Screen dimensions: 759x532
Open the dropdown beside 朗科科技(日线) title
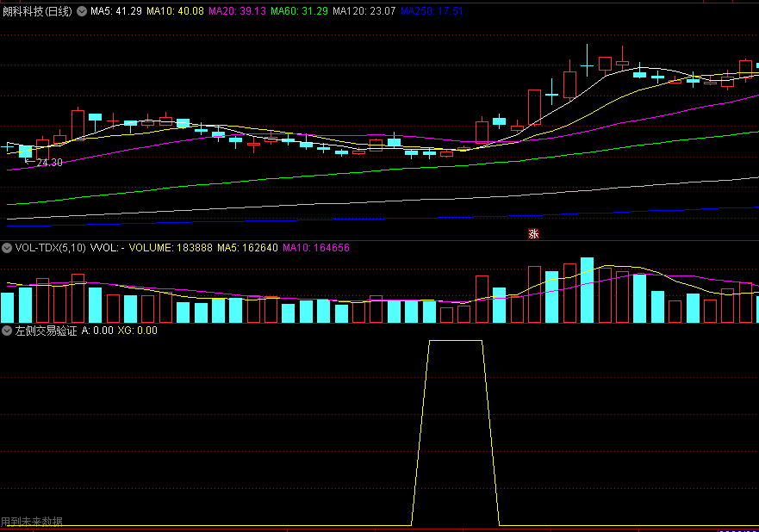coord(82,11)
